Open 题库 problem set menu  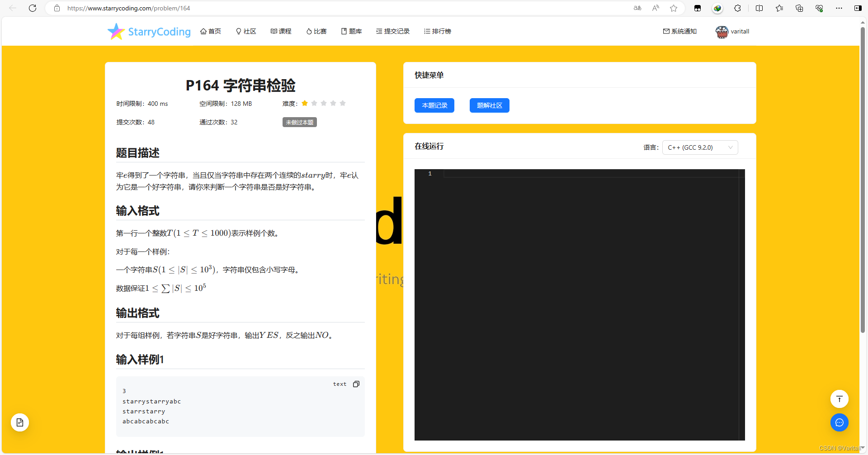tap(351, 31)
